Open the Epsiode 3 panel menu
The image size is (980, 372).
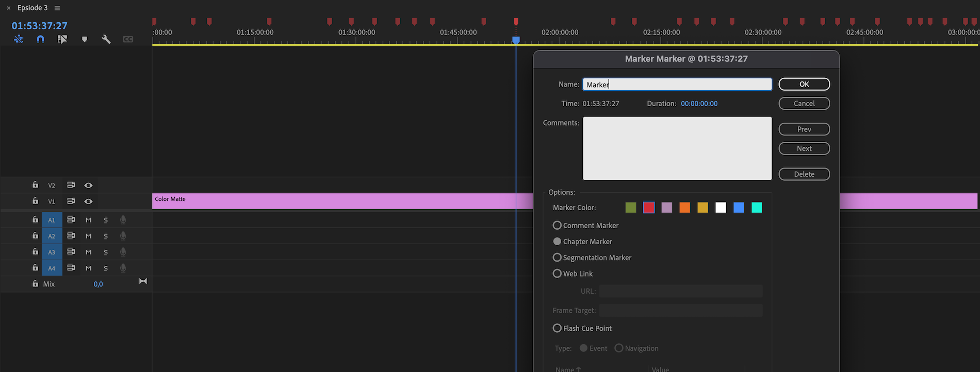click(57, 8)
